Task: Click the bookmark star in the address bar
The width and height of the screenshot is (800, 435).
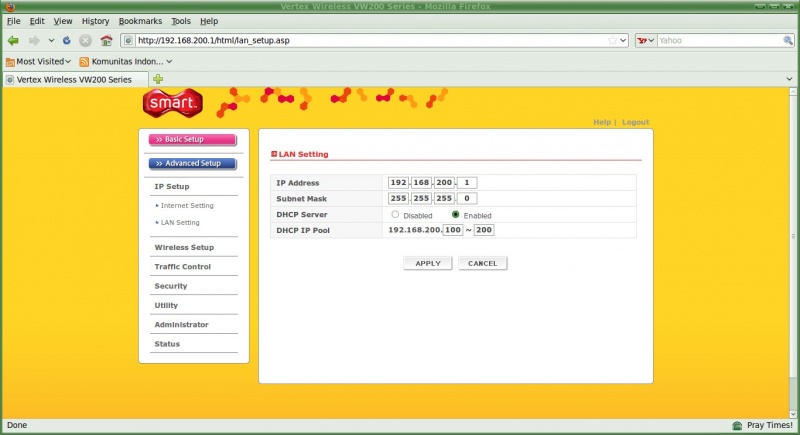Action: 612,40
